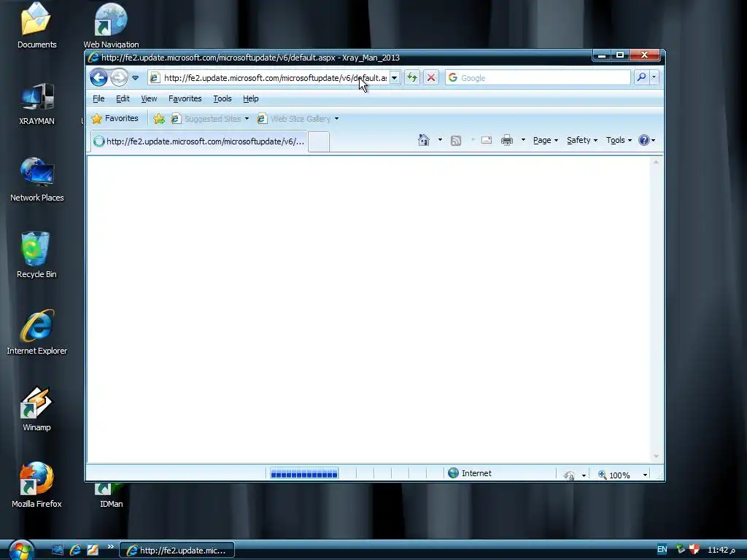
Task: Open the Safety command bar menu
Action: pos(581,140)
